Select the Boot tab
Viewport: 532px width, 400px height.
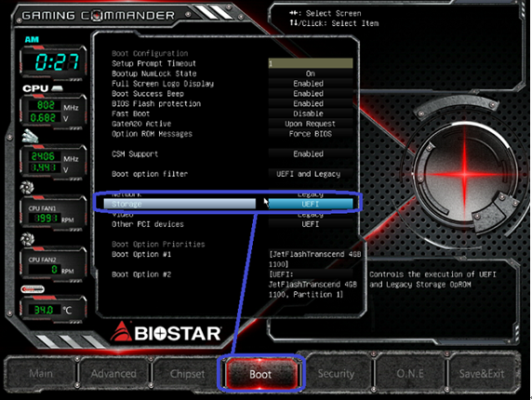(x=260, y=374)
